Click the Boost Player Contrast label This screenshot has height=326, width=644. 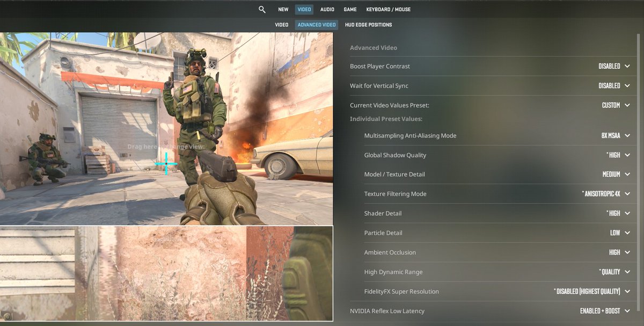point(380,67)
